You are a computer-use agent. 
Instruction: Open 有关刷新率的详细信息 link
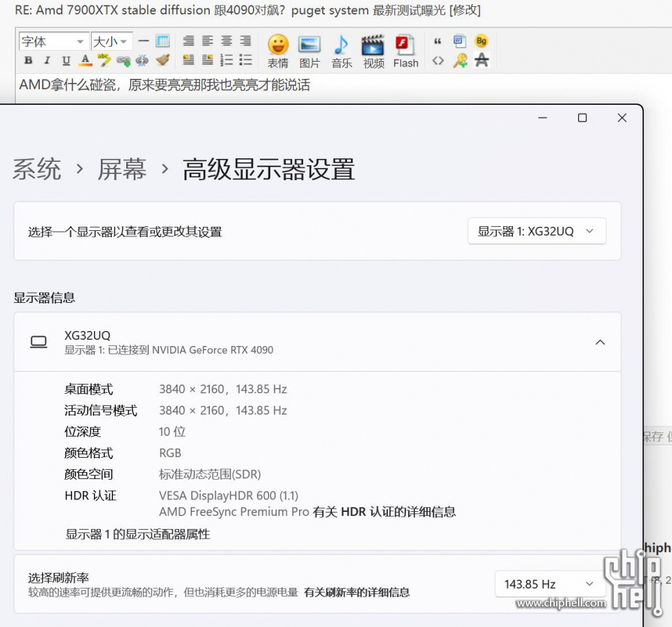pos(357,592)
